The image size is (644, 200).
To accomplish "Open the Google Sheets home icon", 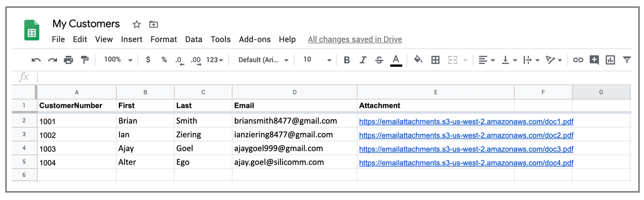I will click(x=32, y=30).
